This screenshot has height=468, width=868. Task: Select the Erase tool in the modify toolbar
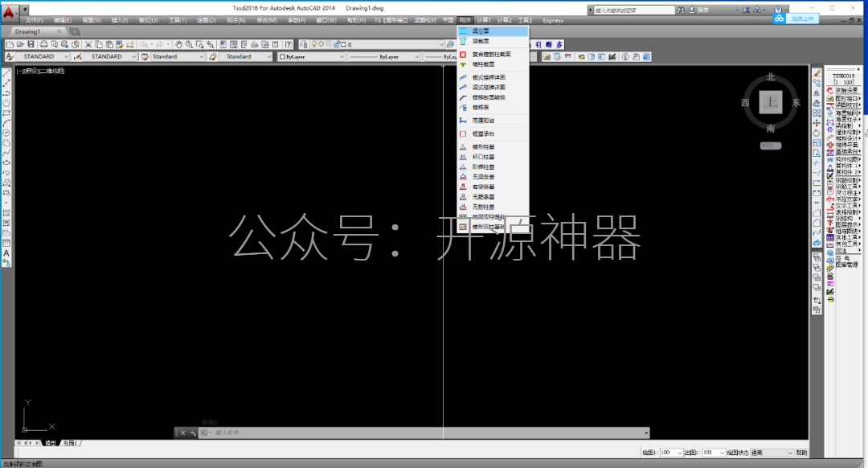(x=817, y=73)
